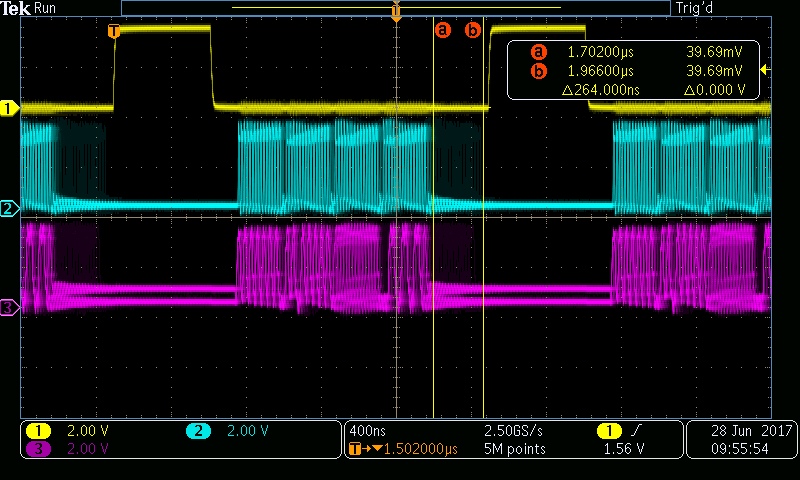Click the orange trigger T marker on the waveform
Image resolution: width=800 pixels, height=480 pixels.
[x=114, y=31]
